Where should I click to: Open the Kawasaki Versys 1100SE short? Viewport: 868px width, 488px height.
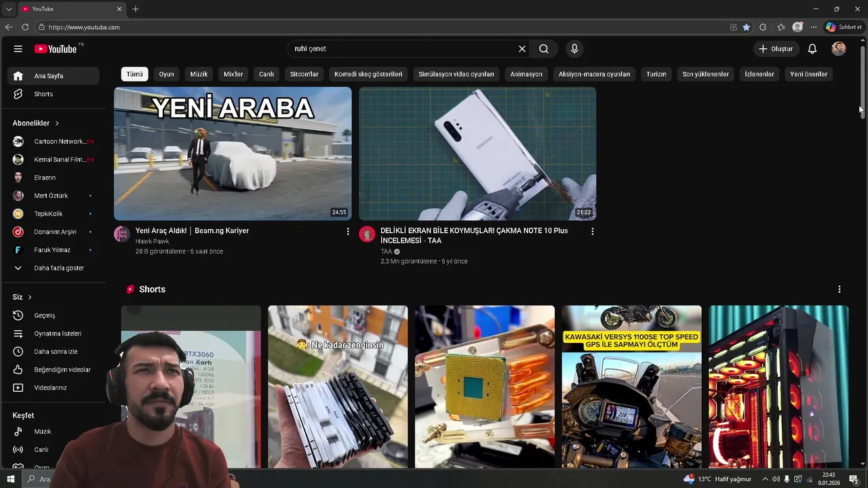(x=631, y=387)
